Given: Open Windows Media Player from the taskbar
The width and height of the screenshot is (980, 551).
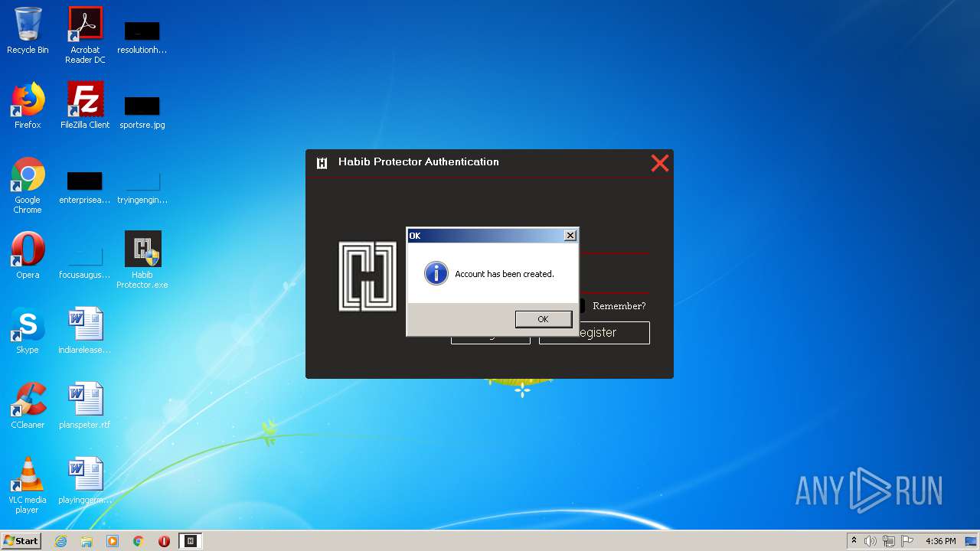Looking at the screenshot, I should (x=113, y=541).
